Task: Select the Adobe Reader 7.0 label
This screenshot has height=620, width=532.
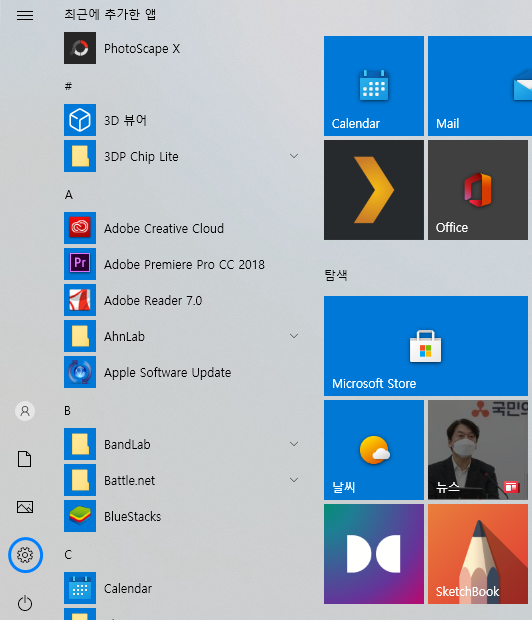Action: (153, 301)
